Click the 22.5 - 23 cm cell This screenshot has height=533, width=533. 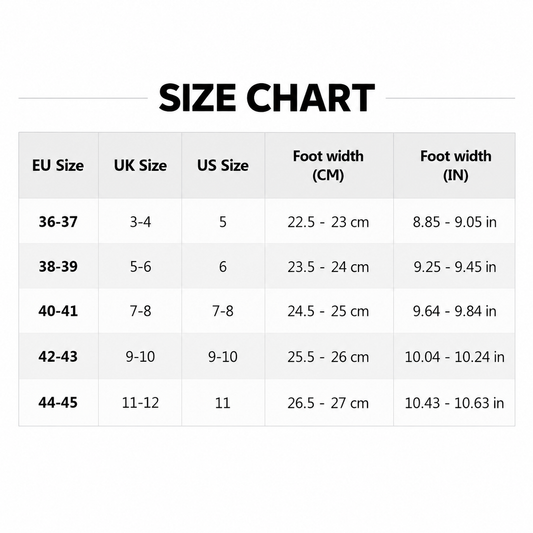tap(329, 222)
